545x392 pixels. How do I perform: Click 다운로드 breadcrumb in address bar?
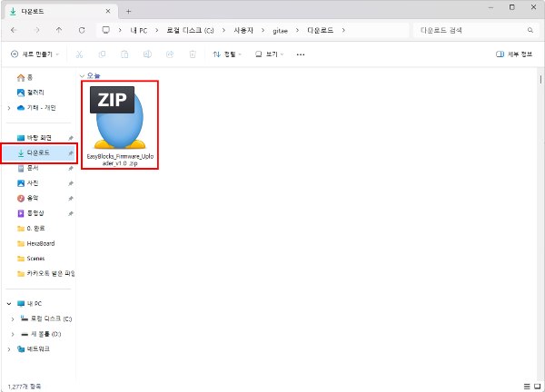pos(320,31)
